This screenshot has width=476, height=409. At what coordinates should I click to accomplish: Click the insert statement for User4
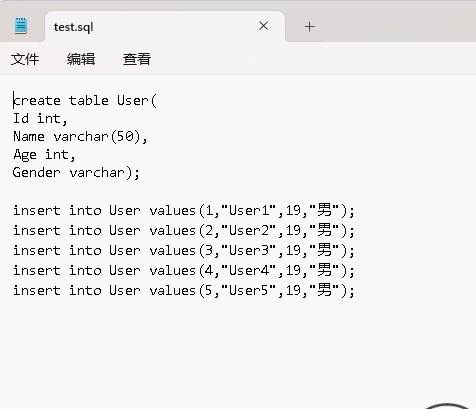coord(184,270)
